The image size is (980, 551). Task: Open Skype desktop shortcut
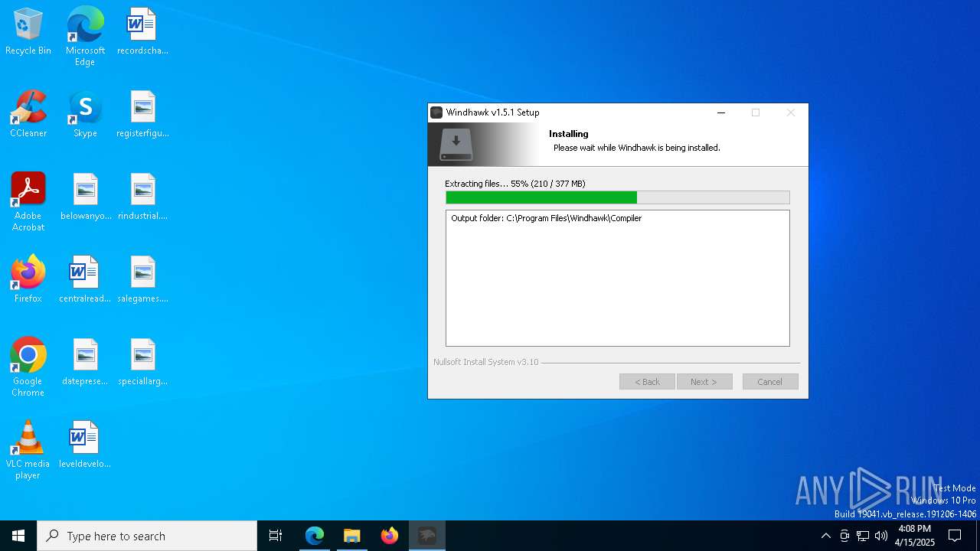tap(85, 115)
